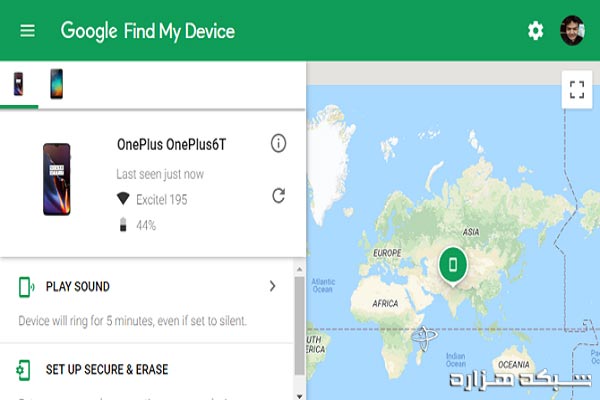Click the OnePlus 6T phone image
This screenshot has width=600, height=400.
point(57,179)
